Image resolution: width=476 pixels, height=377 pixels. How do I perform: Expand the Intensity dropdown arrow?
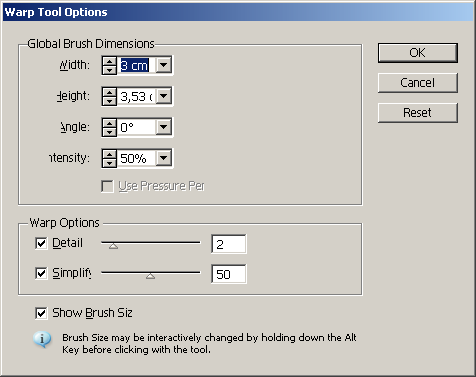[x=164, y=158]
